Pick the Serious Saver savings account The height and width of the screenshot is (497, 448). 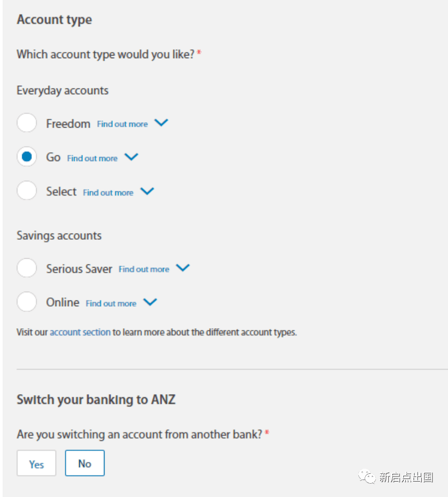pyautogui.click(x=27, y=268)
